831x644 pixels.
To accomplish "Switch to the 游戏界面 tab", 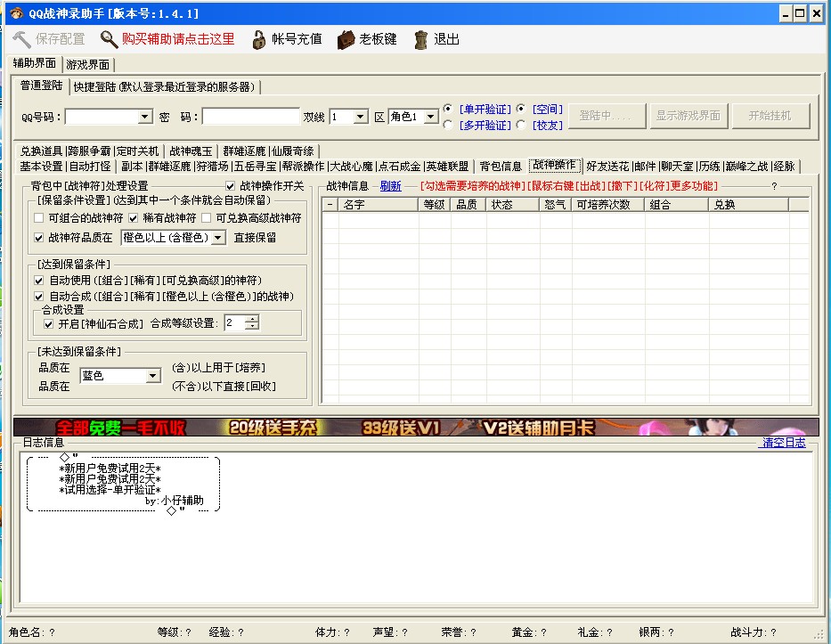I will point(88,65).
